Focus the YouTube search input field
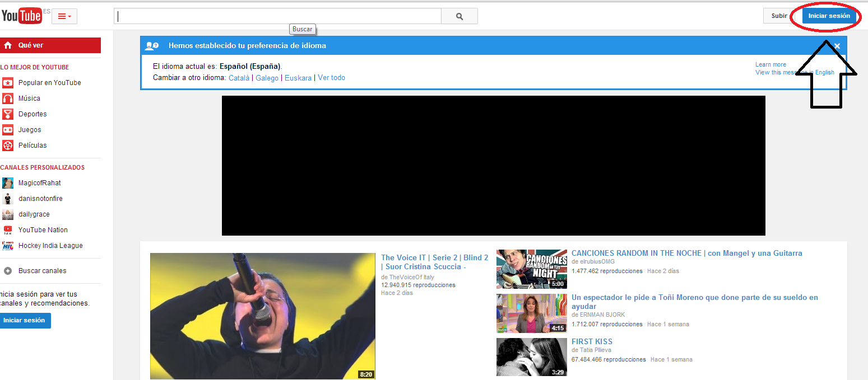 pyautogui.click(x=277, y=16)
